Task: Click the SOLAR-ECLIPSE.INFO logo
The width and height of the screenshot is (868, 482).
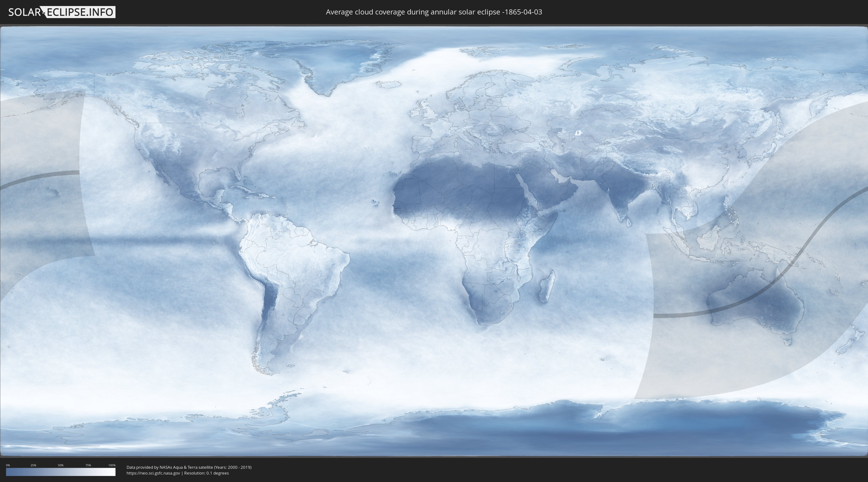Action: tap(62, 12)
